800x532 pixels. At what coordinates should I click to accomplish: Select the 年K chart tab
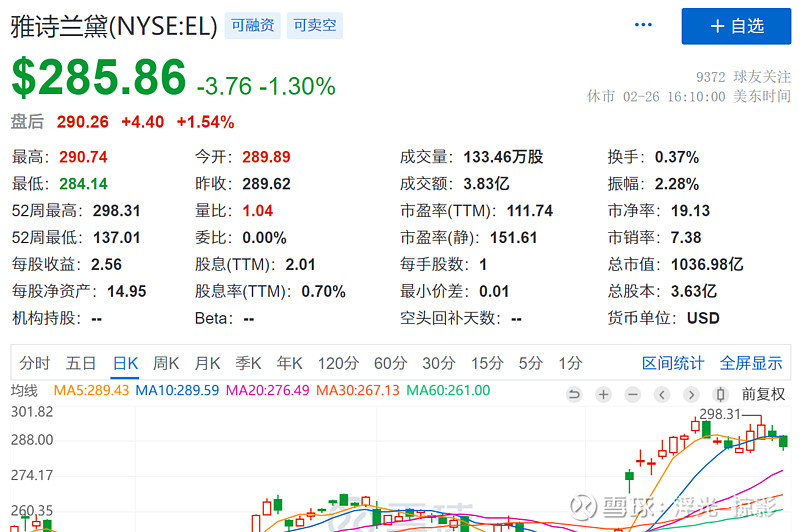point(290,363)
